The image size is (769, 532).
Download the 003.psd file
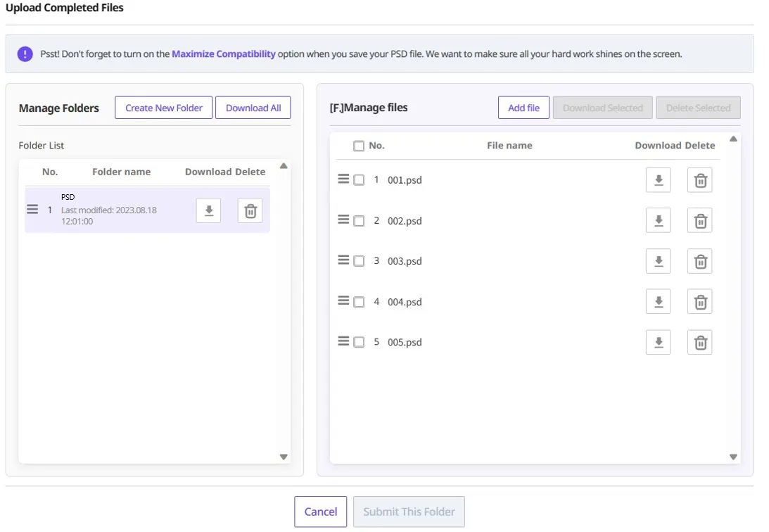pyautogui.click(x=658, y=261)
